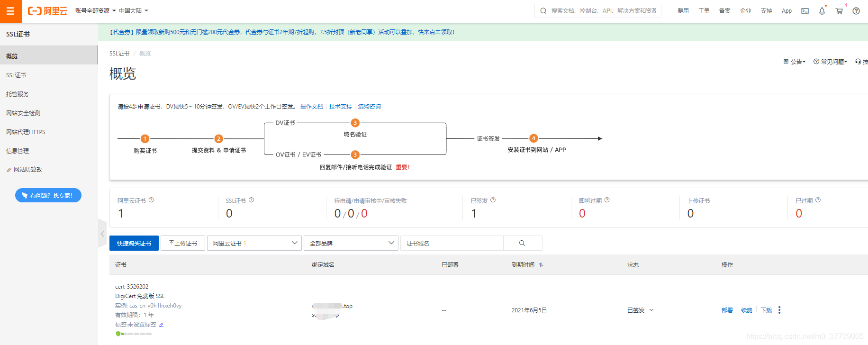
Task: Click the green shield security status icon
Action: pos(118,334)
